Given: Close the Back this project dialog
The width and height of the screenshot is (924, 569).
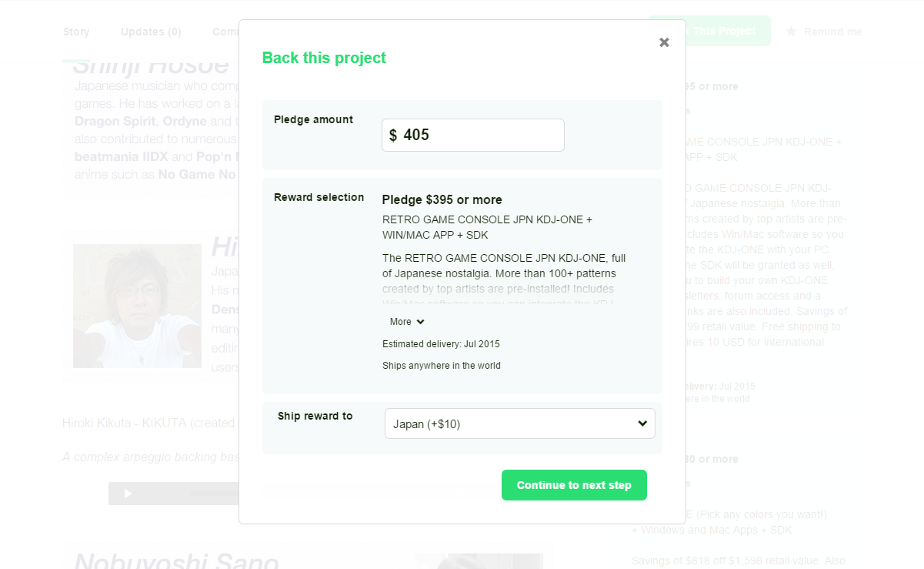Looking at the screenshot, I should click(x=664, y=42).
